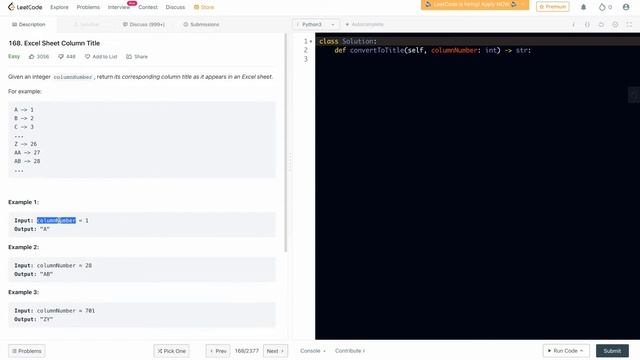Open the Submissions tab
Image resolution: width=640 pixels, height=360 pixels.
pos(201,24)
